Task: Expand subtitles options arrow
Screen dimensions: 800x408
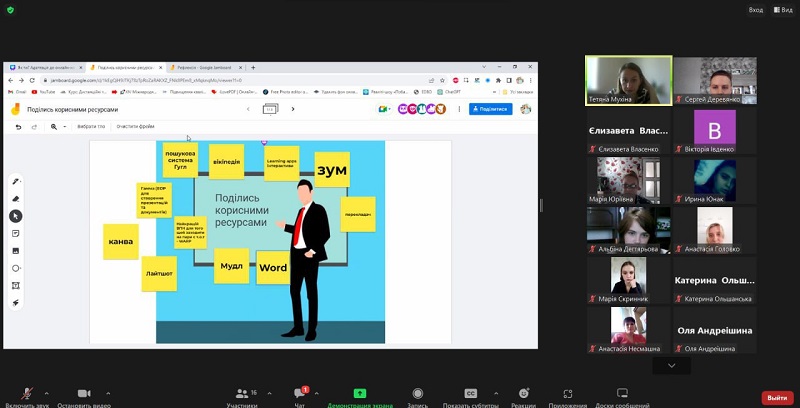Action: [x=496, y=393]
